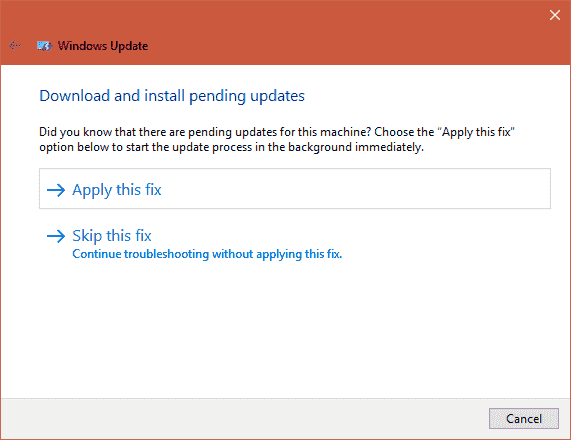
Task: Click the Windows Update troubleshooter icon
Action: click(44, 46)
